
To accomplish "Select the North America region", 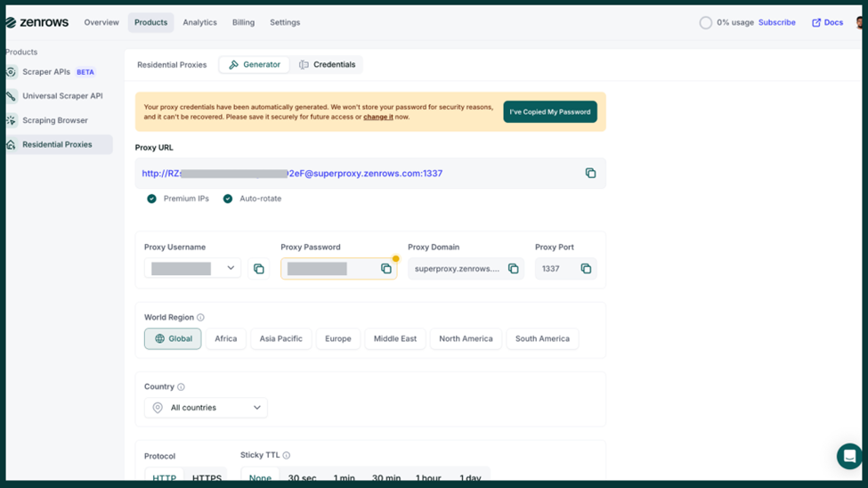I will point(466,338).
